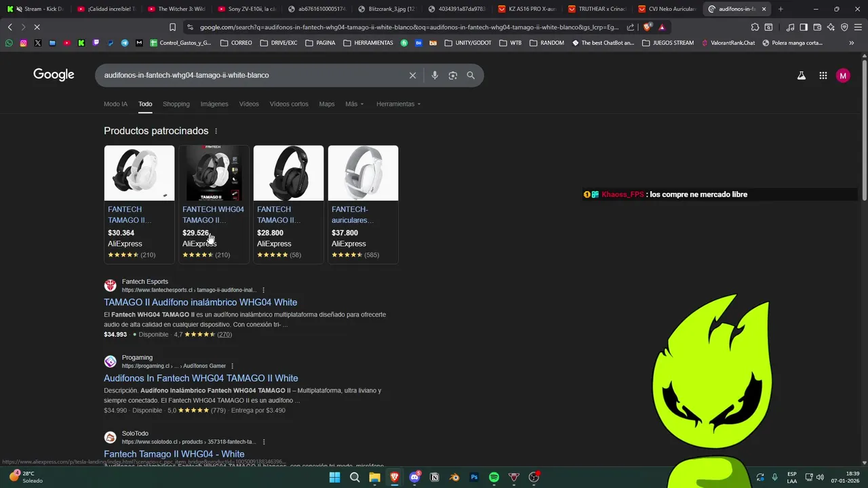
Task: Open Audifonos In Fantech WHG04 TAMAGO II White link
Action: (201, 378)
